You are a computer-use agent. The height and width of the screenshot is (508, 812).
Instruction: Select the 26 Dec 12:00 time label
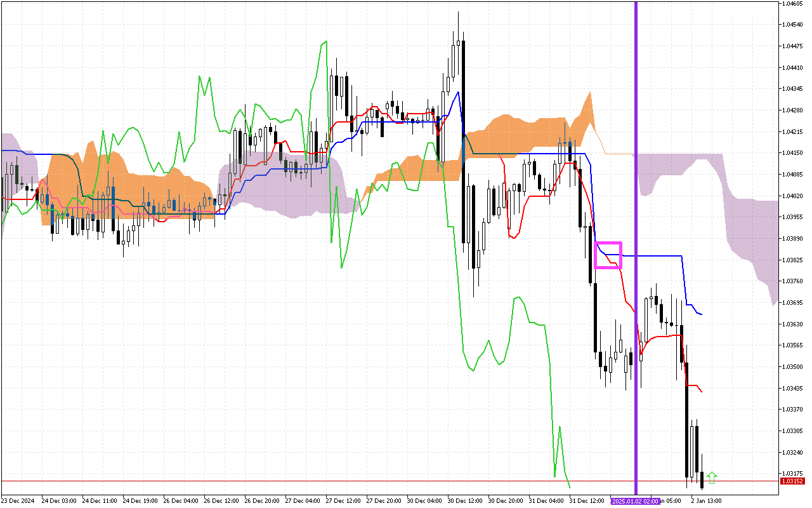pyautogui.click(x=222, y=501)
